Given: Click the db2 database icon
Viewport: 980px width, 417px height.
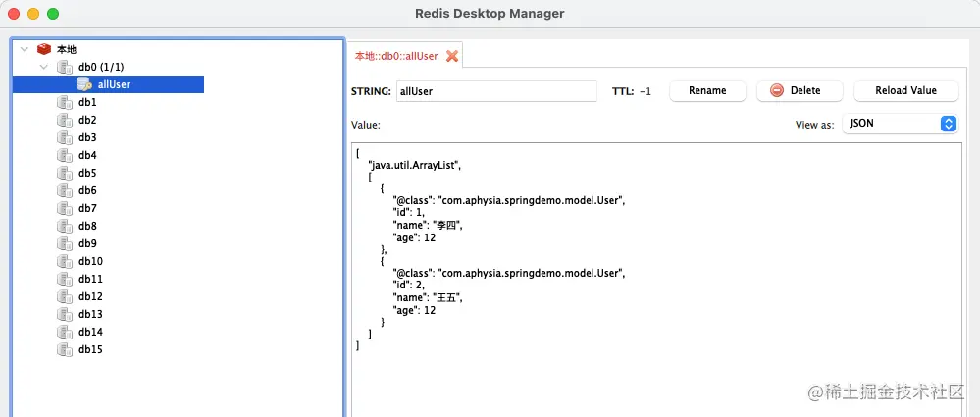Looking at the screenshot, I should [65, 120].
